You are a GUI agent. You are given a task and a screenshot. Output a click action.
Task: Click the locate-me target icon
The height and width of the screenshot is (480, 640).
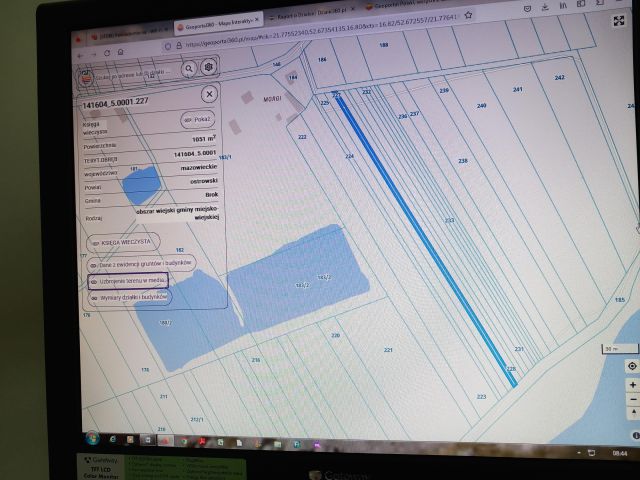(632, 366)
